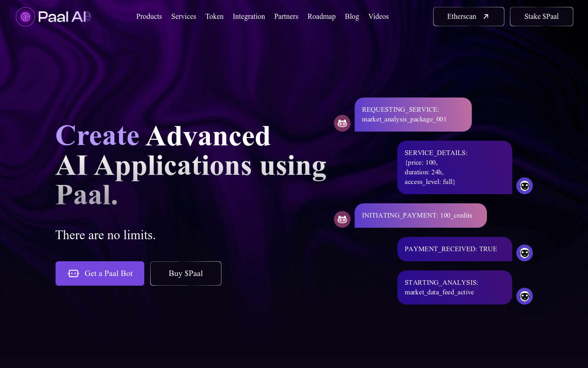Click the bot icon in the Get a Paal Bot button

[73, 273]
